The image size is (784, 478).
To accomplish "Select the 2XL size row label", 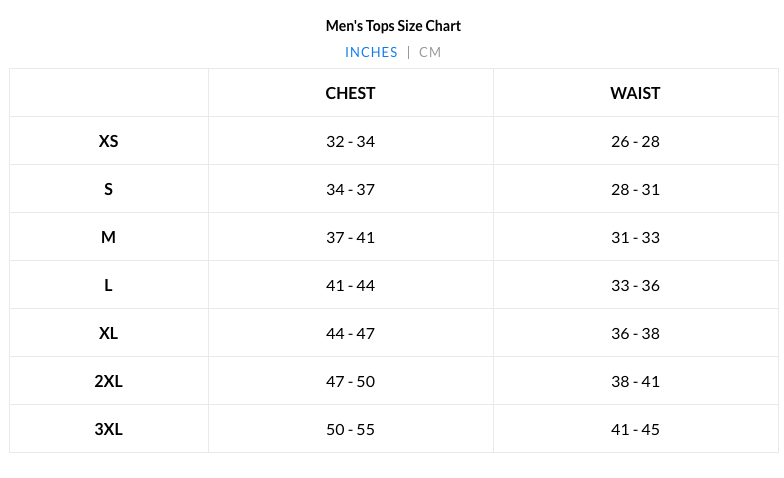I will (109, 381).
